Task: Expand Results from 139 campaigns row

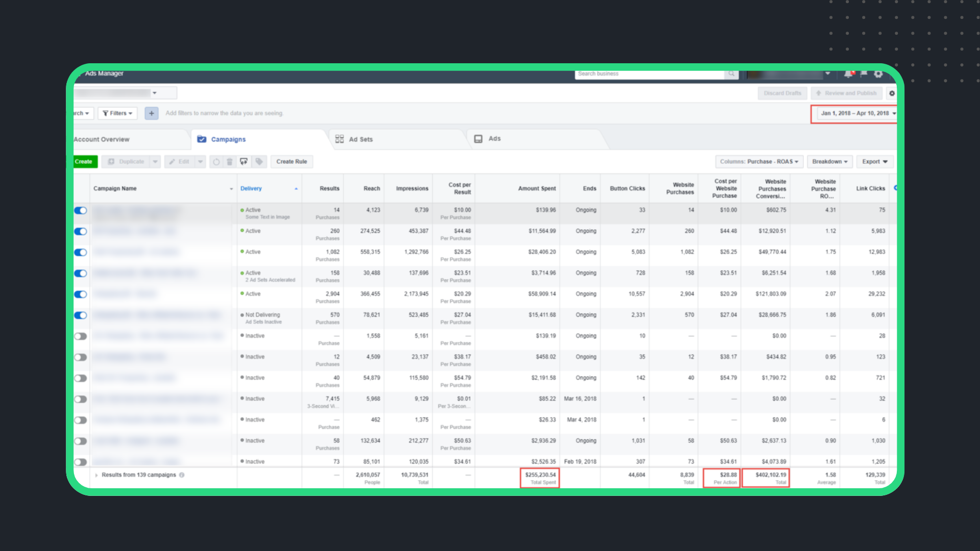Action: pyautogui.click(x=96, y=475)
